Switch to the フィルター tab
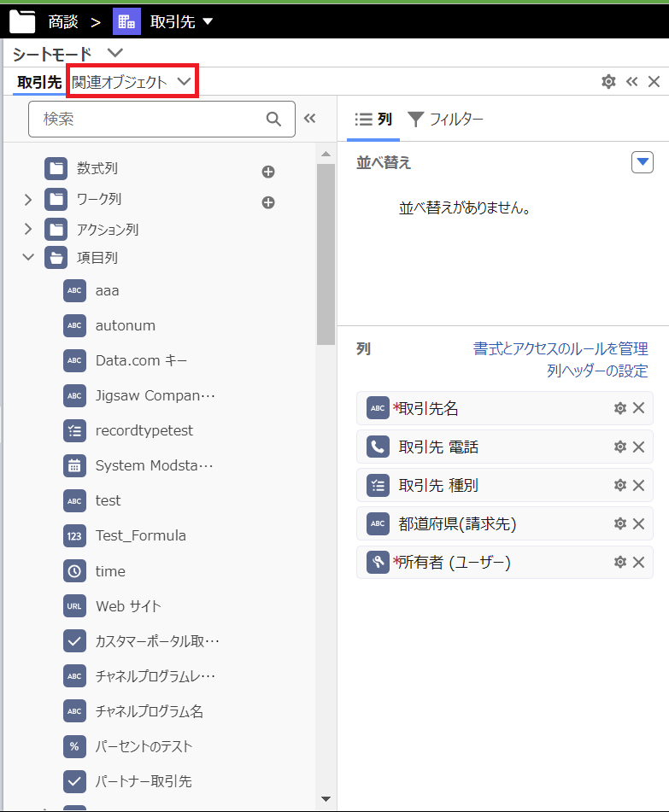Viewport: 669px width, 812px height. 445,120
